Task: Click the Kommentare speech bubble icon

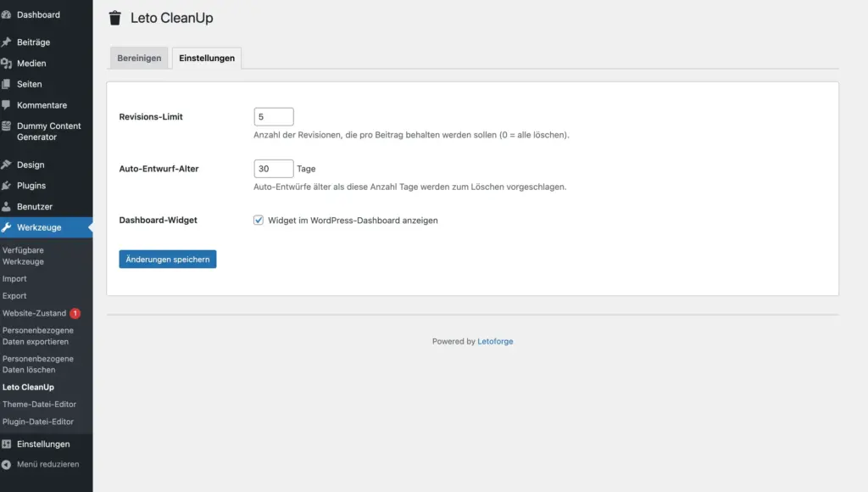Action: pos(6,104)
